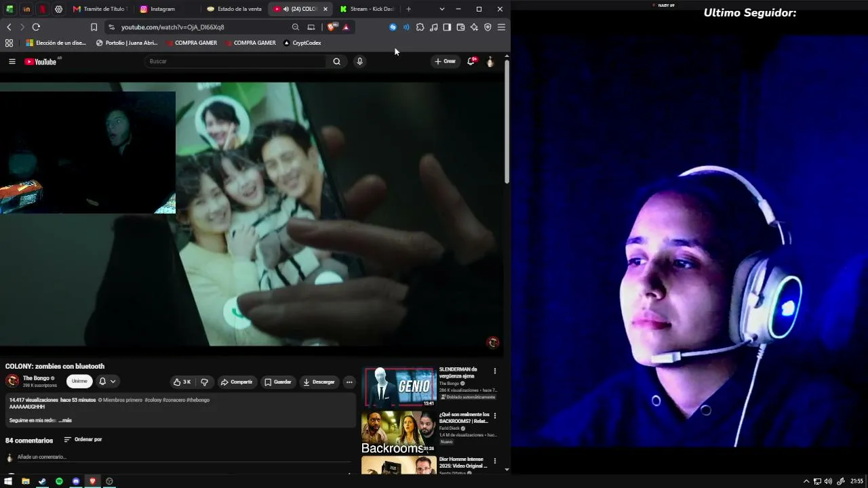Dislike the COLONY video
Viewport: 868px width, 488px height.
point(204,382)
